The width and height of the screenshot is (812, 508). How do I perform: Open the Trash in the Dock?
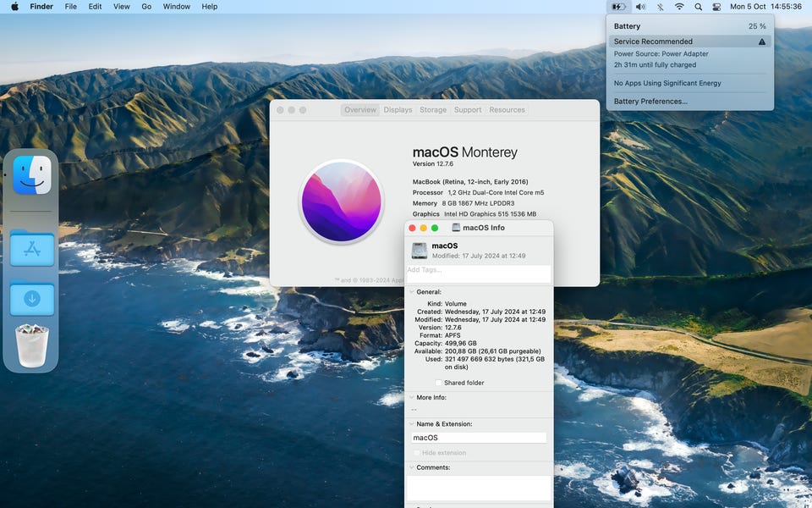pyautogui.click(x=31, y=345)
